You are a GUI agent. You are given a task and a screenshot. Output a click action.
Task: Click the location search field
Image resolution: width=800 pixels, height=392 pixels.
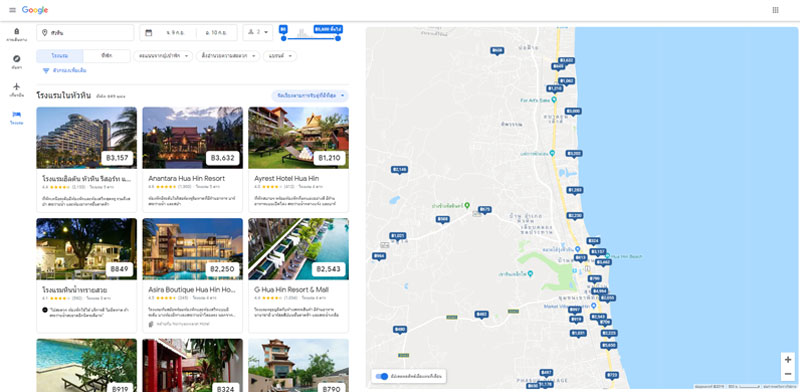click(x=85, y=33)
